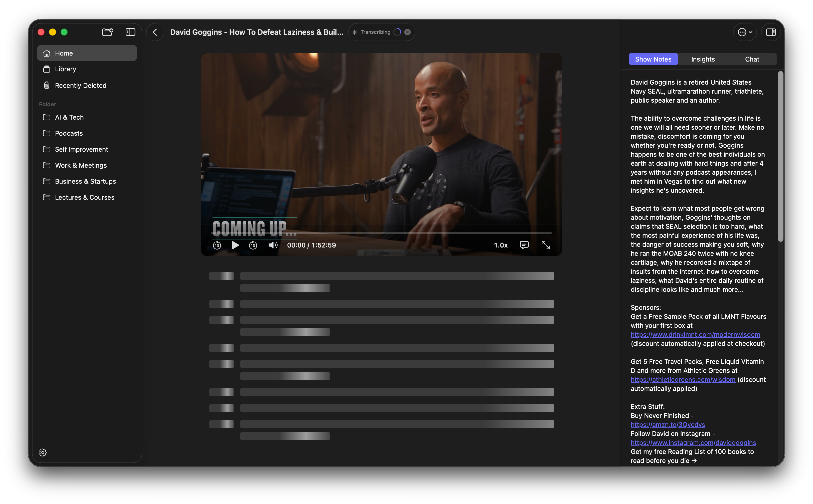Change the 1.0x playback speed
This screenshot has height=504, width=813.
point(500,245)
